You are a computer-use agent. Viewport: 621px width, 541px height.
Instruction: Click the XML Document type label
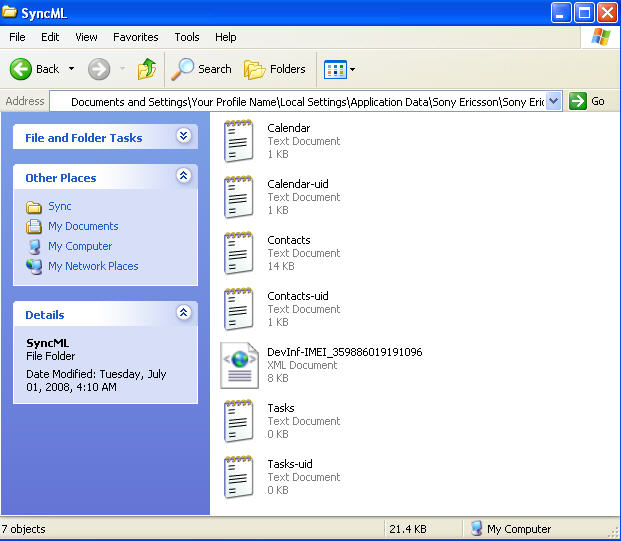pyautogui.click(x=302, y=365)
